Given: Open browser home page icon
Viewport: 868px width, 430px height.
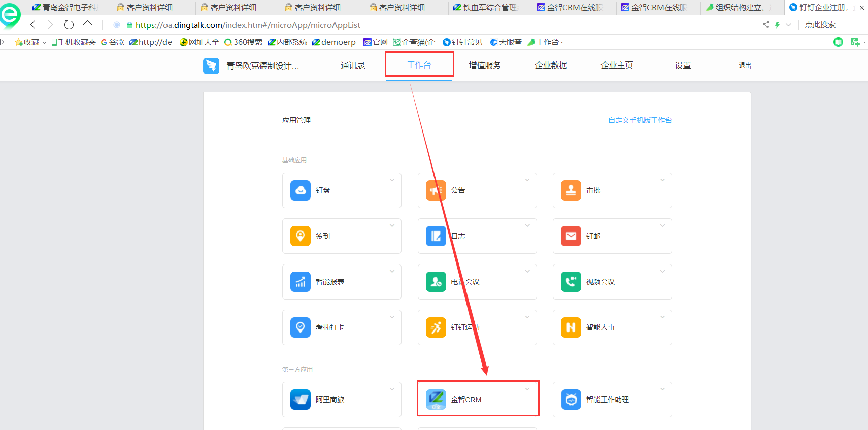Looking at the screenshot, I should [87, 25].
